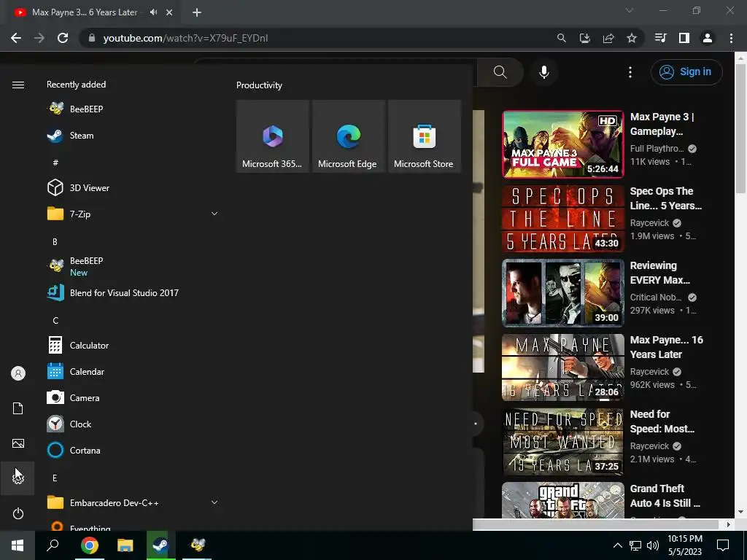747x560 pixels.
Task: Click Chrome share page icon
Action: (608, 38)
